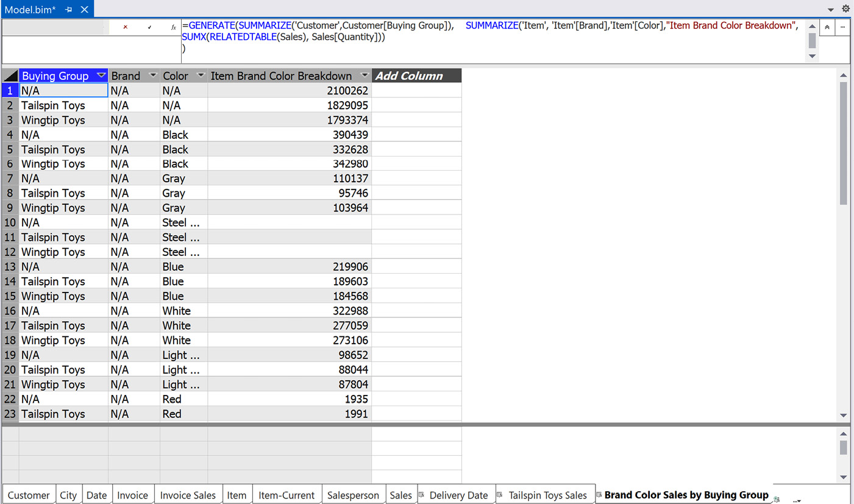This screenshot has width=854, height=504.
Task: Select all cells via grid corner triangle
Action: 10,76
